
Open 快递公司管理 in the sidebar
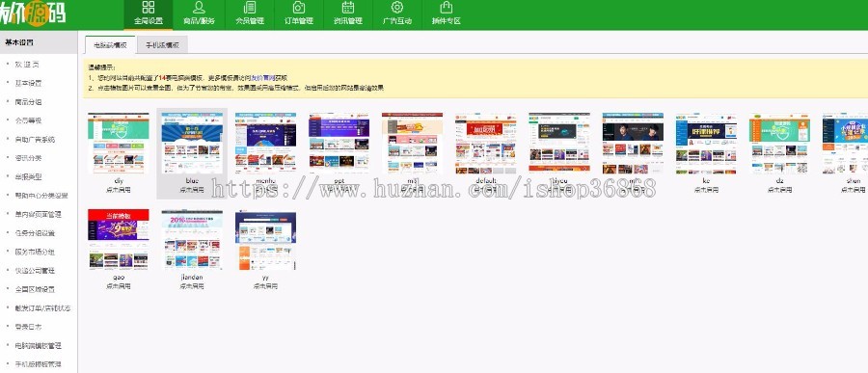click(x=35, y=271)
